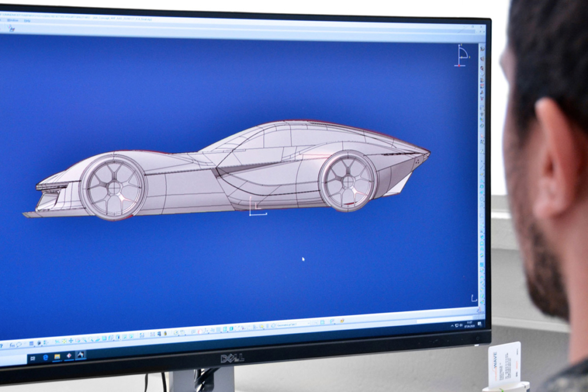Click the clock in the system tray
Screen dimensions: 588x392
click(x=469, y=324)
